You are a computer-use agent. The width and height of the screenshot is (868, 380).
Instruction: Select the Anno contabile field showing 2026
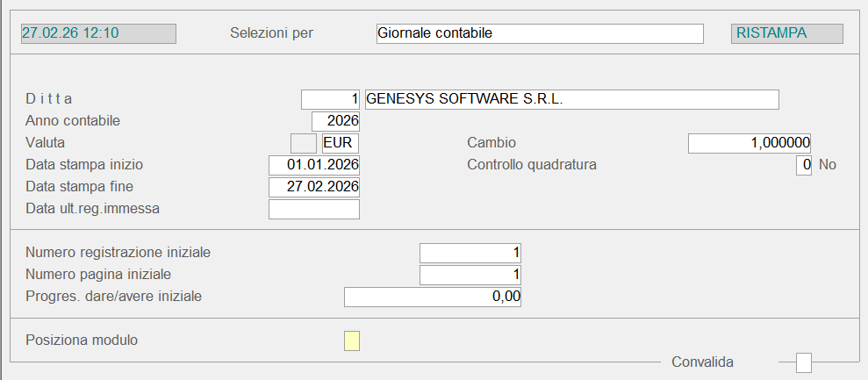(336, 121)
